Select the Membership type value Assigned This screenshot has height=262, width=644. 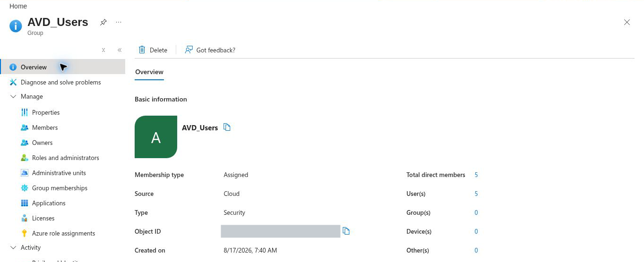pyautogui.click(x=236, y=175)
